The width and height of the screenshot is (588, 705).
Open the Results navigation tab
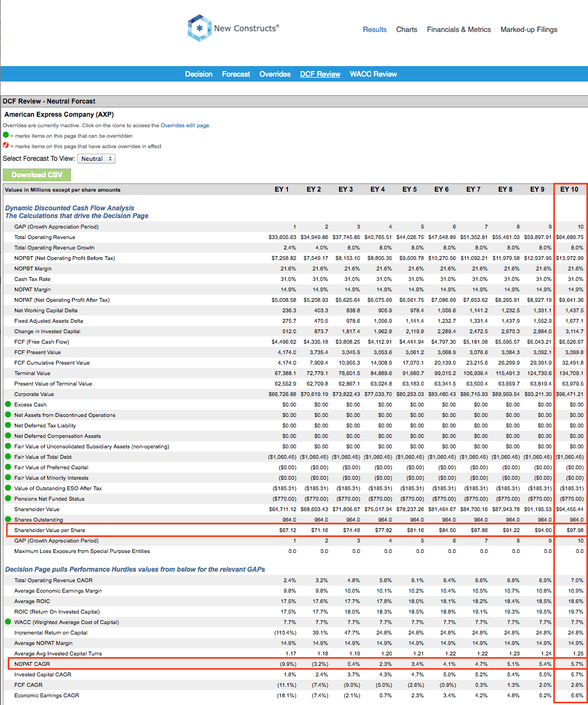[374, 30]
